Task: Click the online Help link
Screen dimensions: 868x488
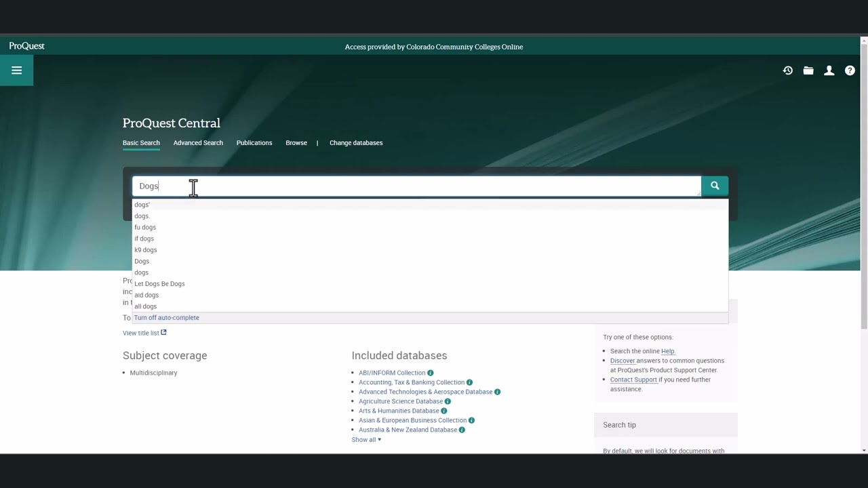Action: tap(668, 351)
